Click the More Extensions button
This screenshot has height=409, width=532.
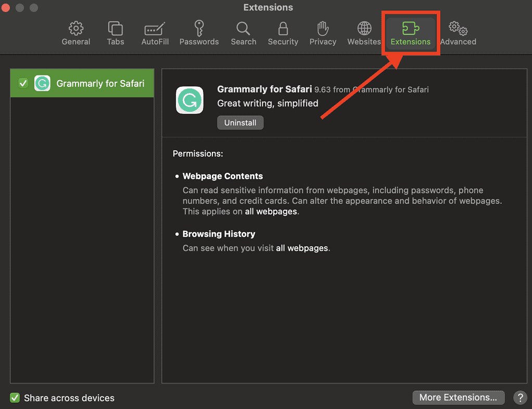(459, 398)
